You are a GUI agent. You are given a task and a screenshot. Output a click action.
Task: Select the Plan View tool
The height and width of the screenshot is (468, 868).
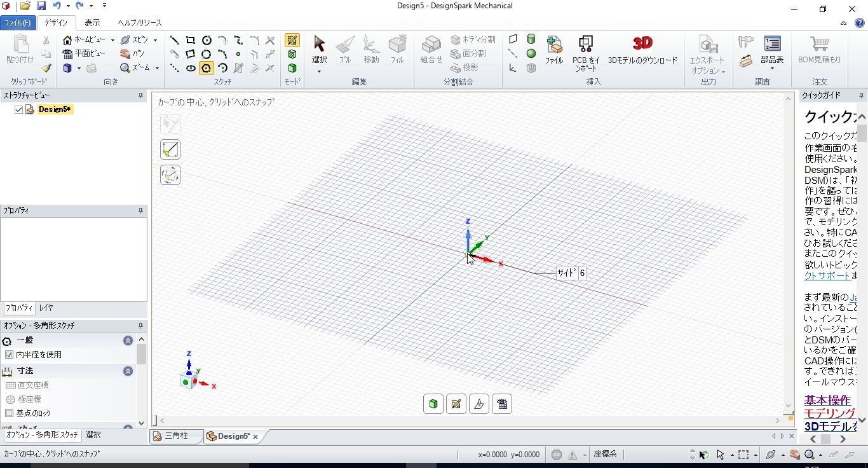point(84,53)
